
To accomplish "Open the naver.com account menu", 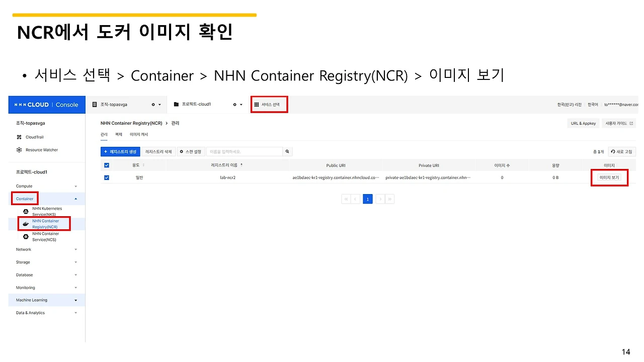I will pyautogui.click(x=621, y=105).
